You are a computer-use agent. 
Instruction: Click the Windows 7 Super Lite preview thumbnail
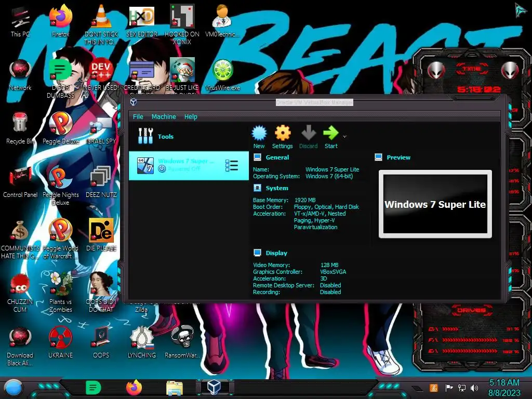tap(435, 204)
